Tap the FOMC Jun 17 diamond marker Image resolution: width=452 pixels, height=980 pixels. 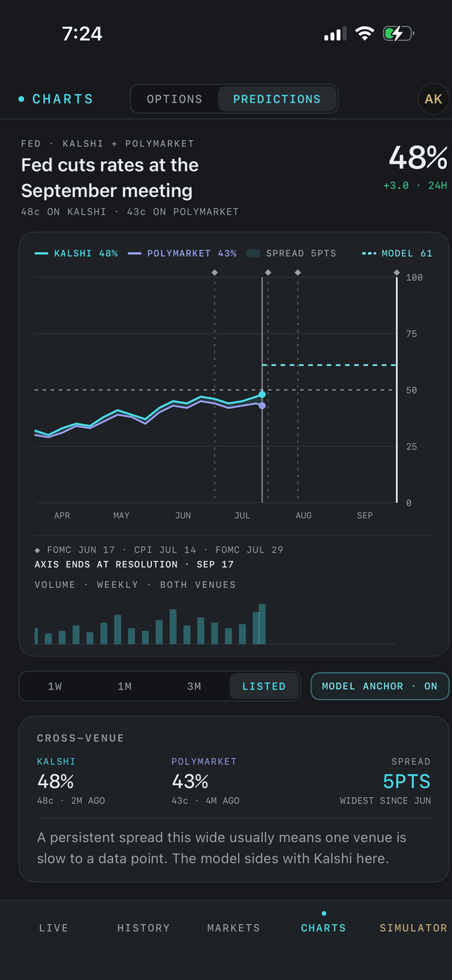point(215,272)
